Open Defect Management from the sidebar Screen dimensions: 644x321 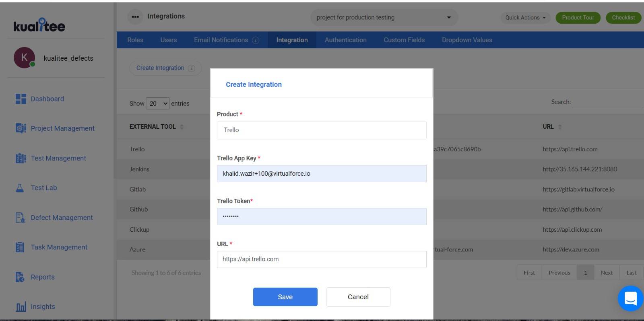point(62,217)
